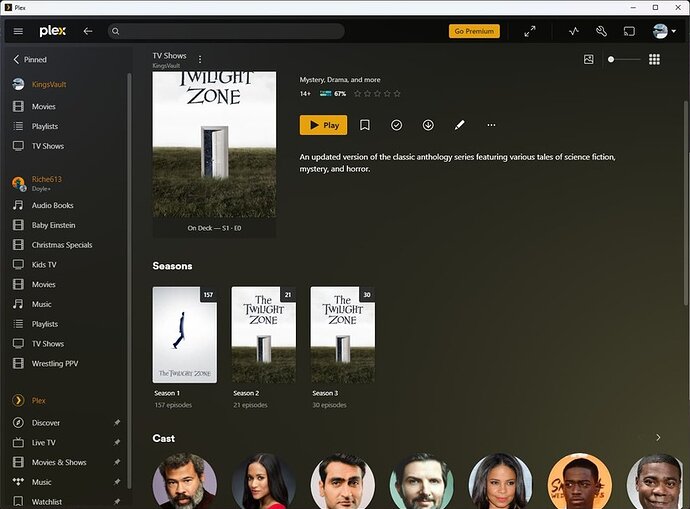Select the third cast member portrait

343,481
